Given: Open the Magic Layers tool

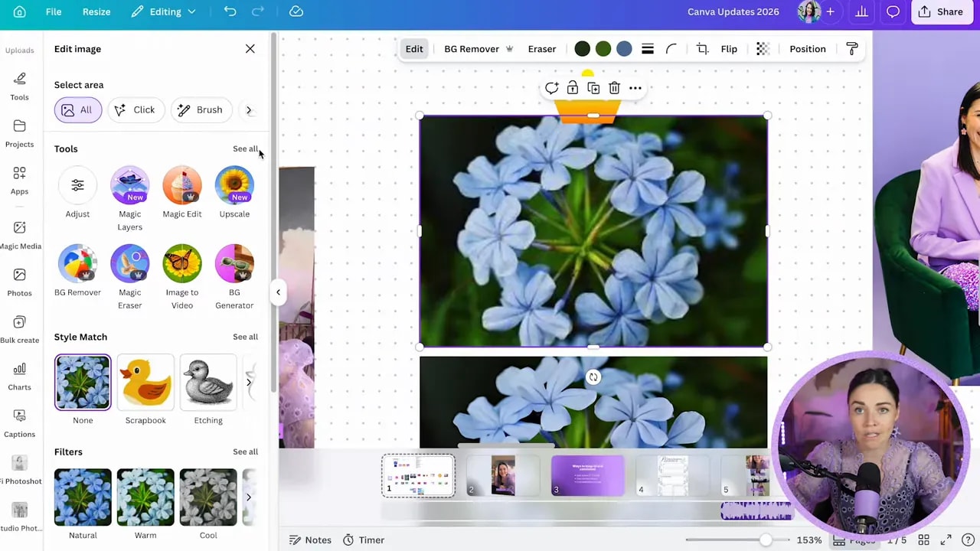Looking at the screenshot, I should (129, 199).
